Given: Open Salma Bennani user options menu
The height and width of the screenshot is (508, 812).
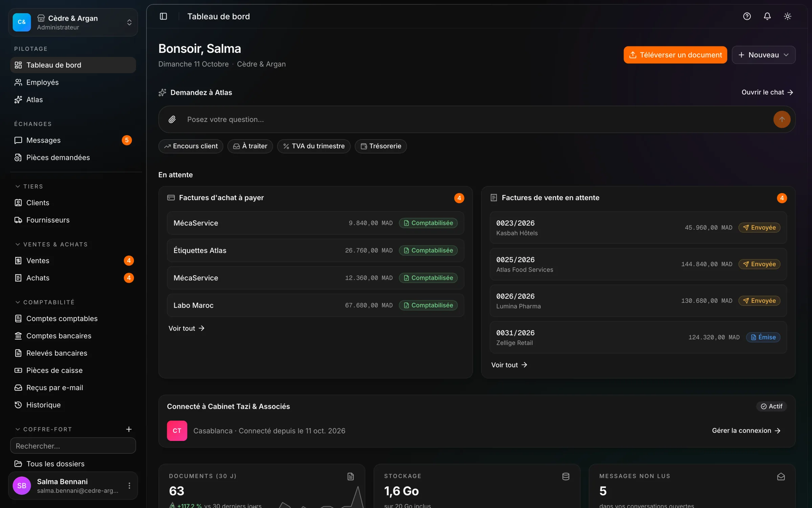Looking at the screenshot, I should tap(129, 486).
